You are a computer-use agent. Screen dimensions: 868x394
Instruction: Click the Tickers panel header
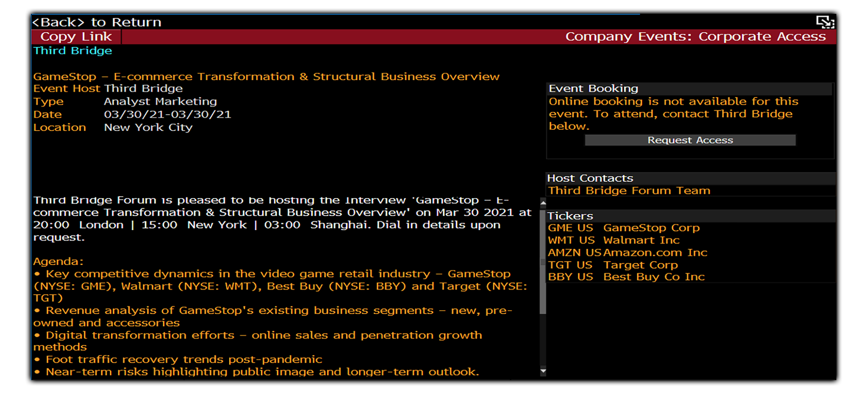pyautogui.click(x=691, y=216)
